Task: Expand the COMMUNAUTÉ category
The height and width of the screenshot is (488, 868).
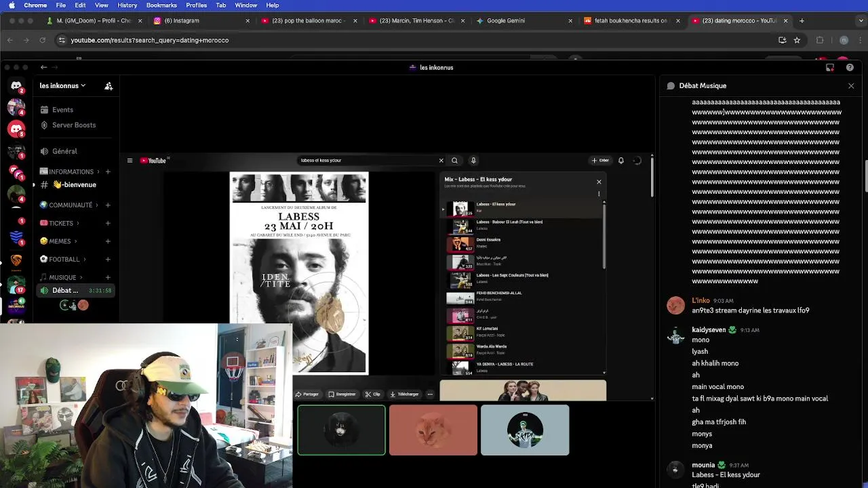Action: [70, 205]
